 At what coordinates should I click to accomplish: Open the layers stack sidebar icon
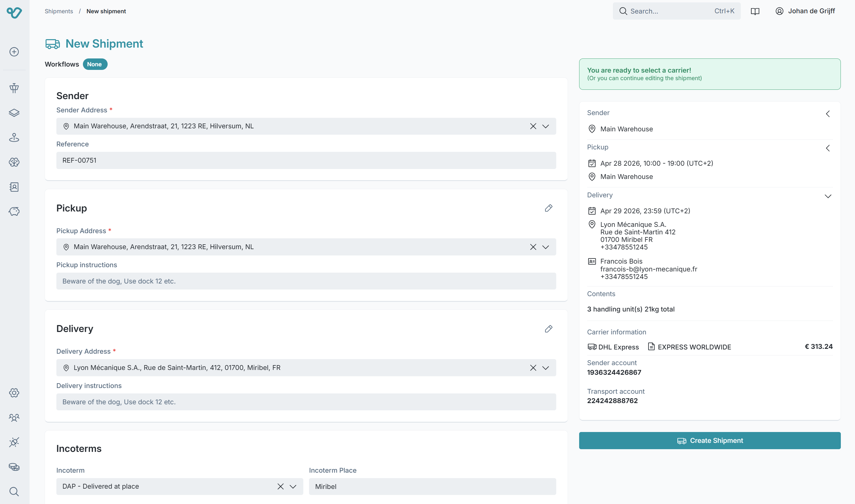pyautogui.click(x=14, y=113)
